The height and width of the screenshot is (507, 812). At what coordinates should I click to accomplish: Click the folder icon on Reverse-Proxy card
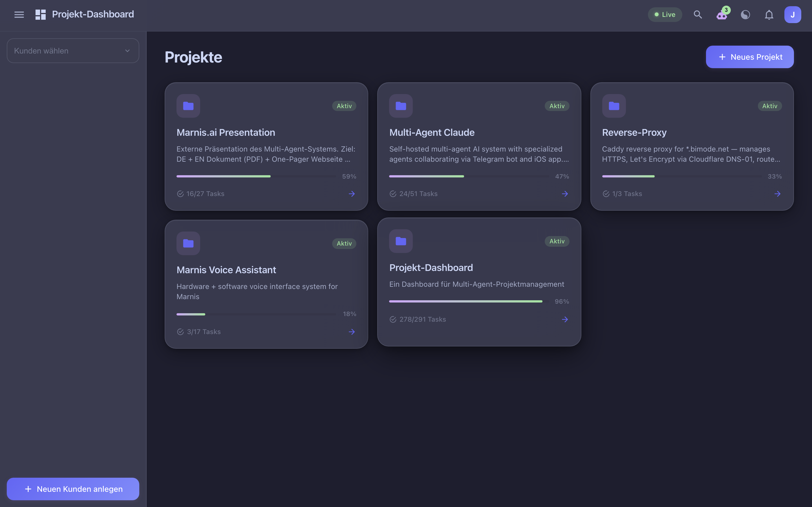click(613, 106)
